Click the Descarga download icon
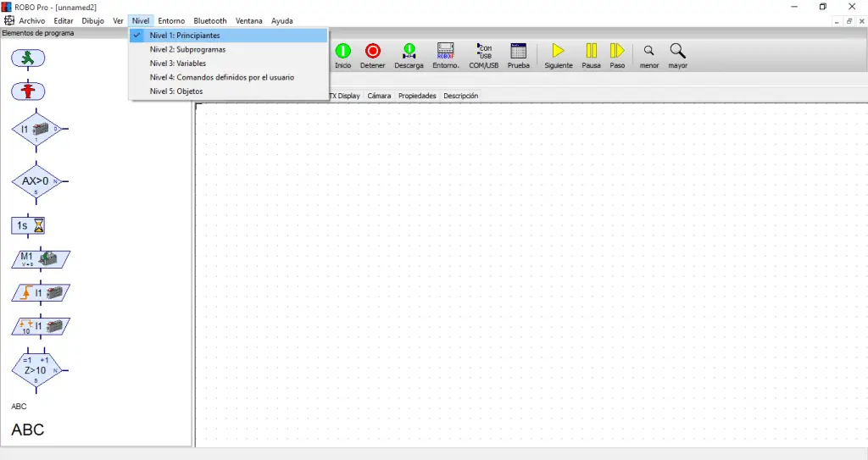 click(x=409, y=56)
